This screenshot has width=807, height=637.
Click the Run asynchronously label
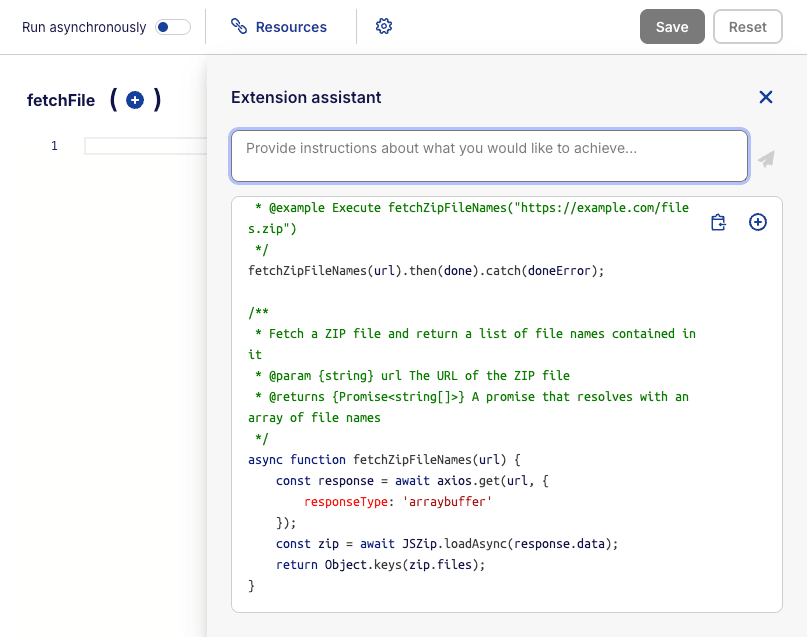pos(84,27)
